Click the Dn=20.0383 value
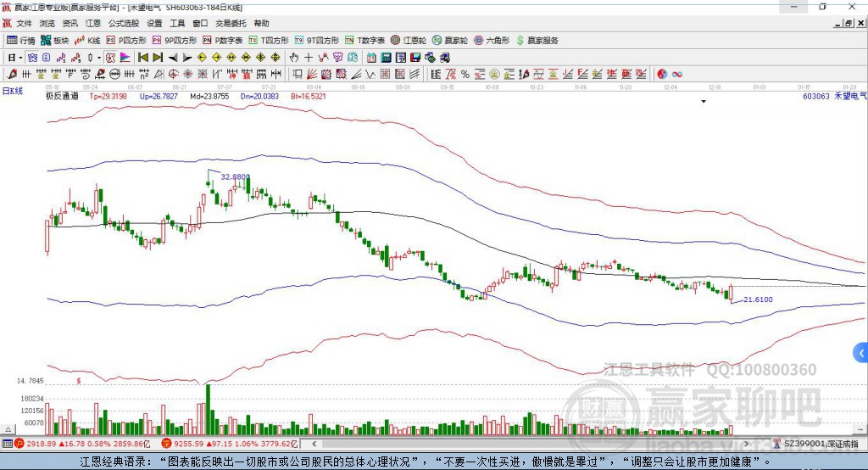 pyautogui.click(x=259, y=97)
